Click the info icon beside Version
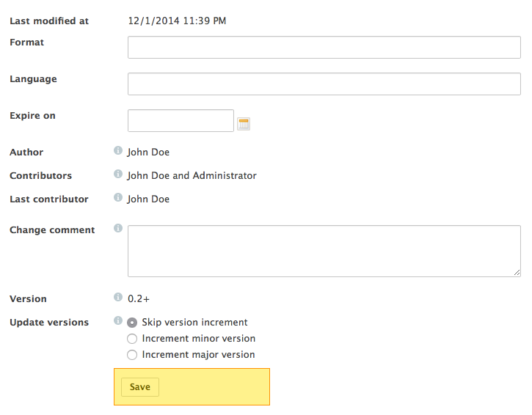 pyautogui.click(x=117, y=297)
